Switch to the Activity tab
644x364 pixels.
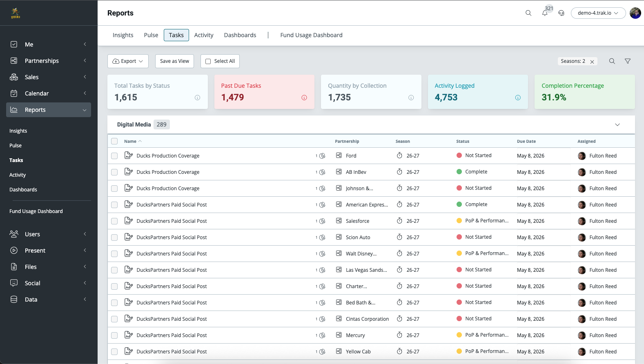tap(204, 35)
